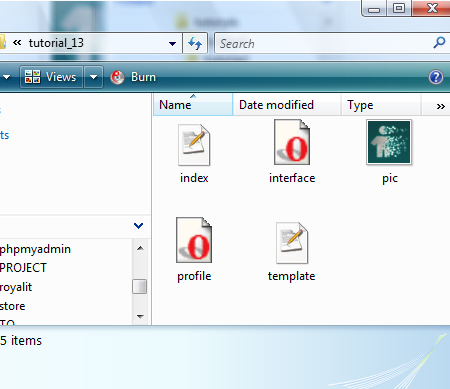Click the Views button

click(51, 77)
